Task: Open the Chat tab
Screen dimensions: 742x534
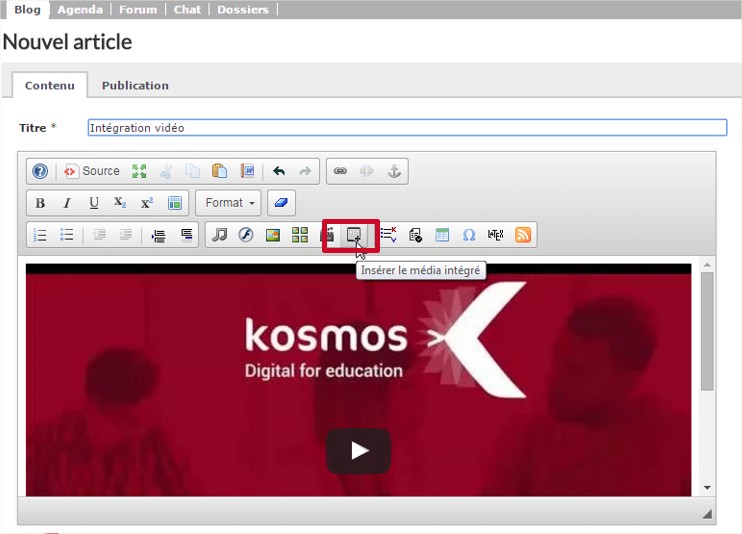Action: [x=187, y=9]
